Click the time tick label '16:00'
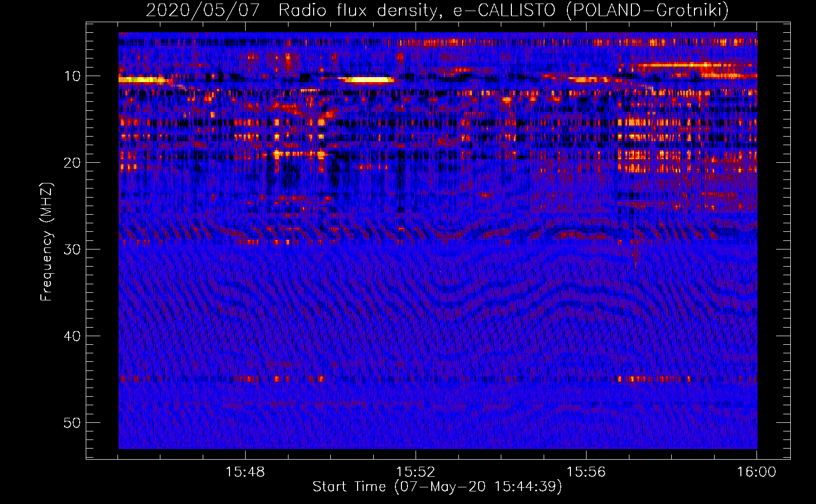The height and width of the screenshot is (504, 816). 756,472
